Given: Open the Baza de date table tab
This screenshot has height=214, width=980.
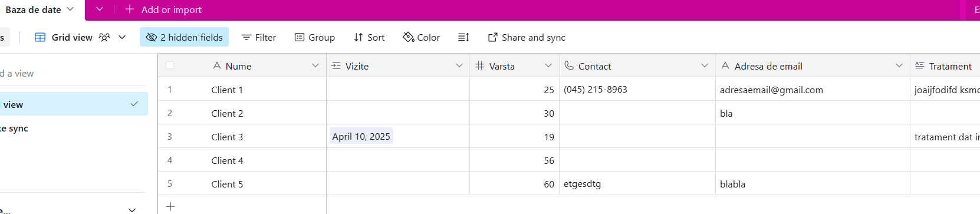Looking at the screenshot, I should click(40, 9).
